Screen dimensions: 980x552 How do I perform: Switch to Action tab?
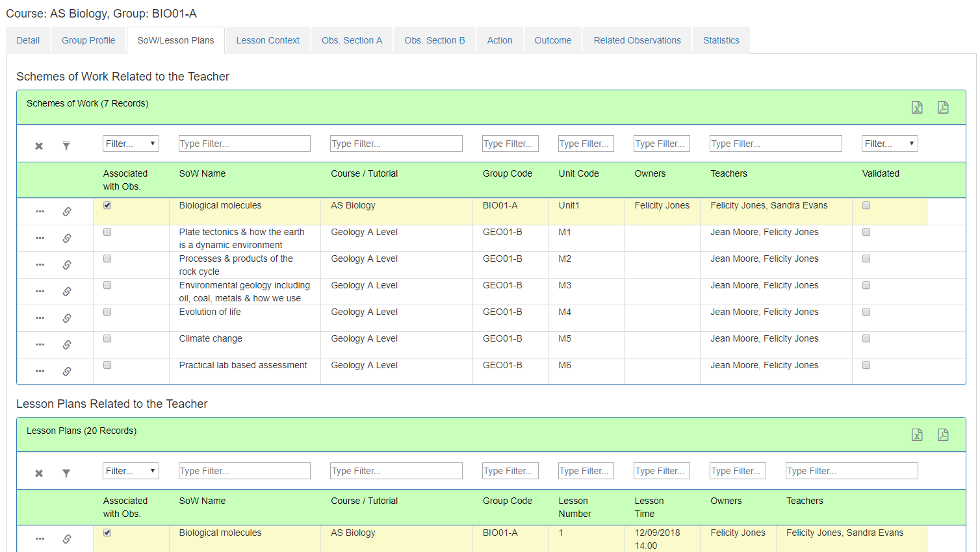500,40
